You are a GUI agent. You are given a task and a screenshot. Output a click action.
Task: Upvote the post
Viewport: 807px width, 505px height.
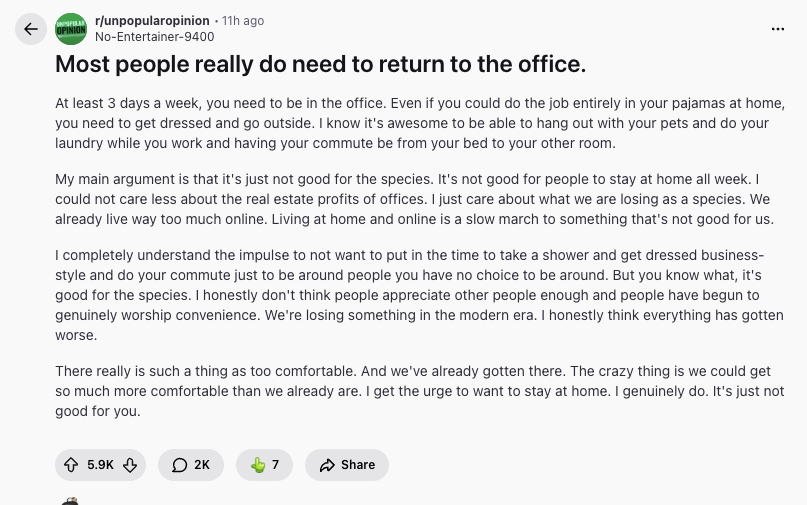point(71,465)
